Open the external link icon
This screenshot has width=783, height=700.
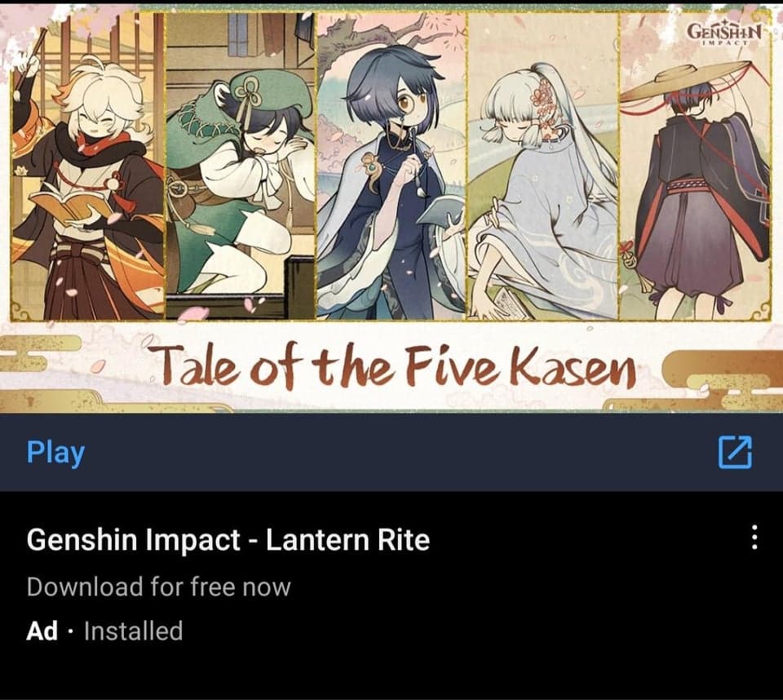tap(735, 452)
